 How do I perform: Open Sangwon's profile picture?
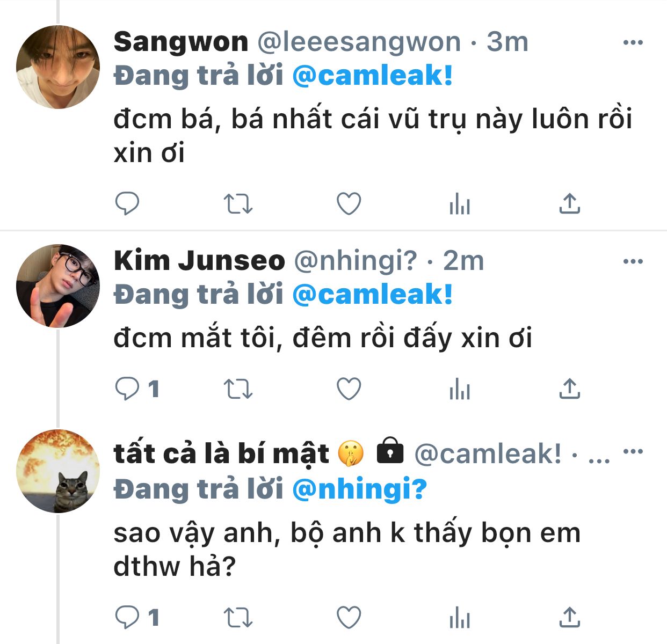pyautogui.click(x=58, y=67)
